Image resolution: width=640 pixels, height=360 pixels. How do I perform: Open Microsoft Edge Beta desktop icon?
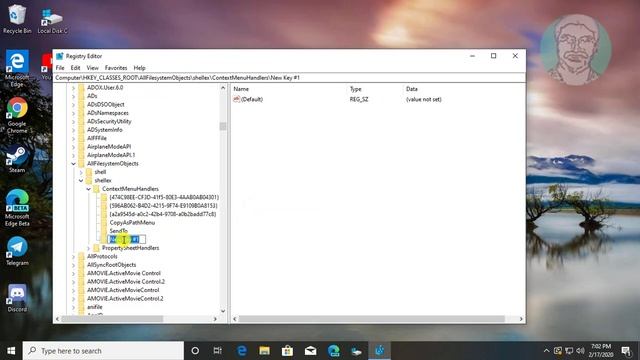pyautogui.click(x=17, y=208)
